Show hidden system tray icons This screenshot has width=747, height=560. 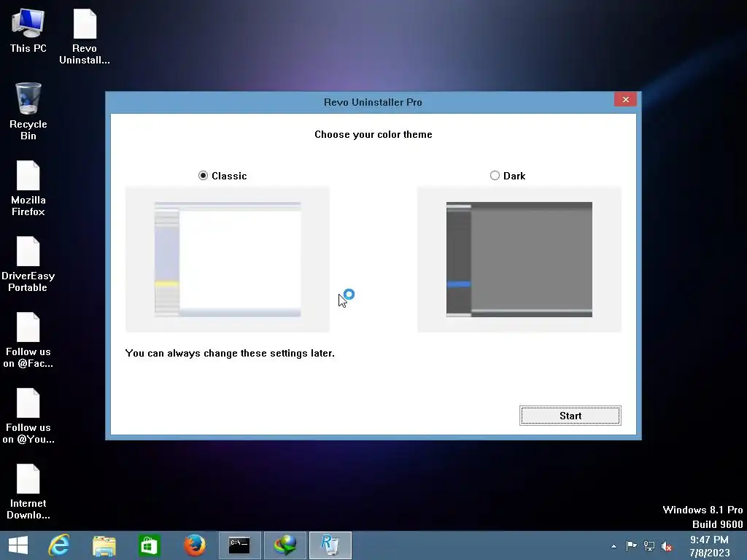[614, 546]
